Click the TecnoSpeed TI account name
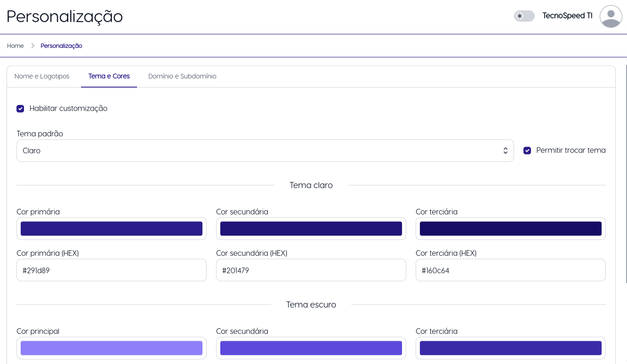The height and width of the screenshot is (364, 627). tap(567, 16)
